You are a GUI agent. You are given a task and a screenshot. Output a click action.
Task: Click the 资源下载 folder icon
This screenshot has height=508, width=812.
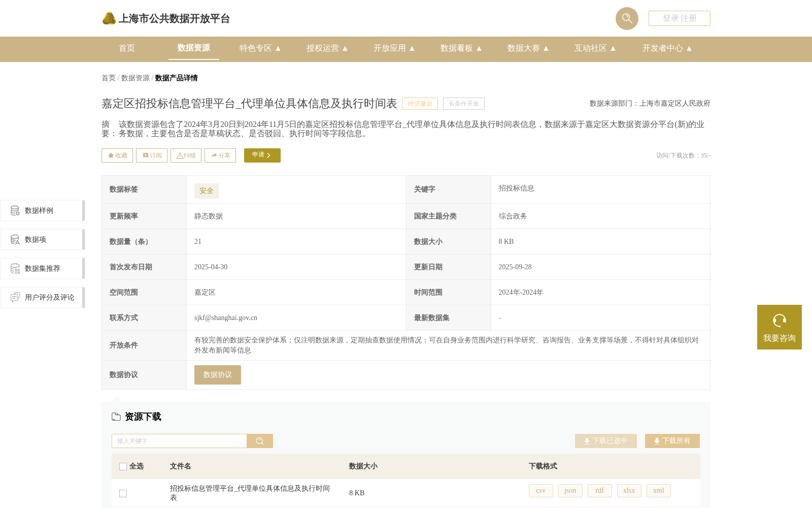(116, 417)
